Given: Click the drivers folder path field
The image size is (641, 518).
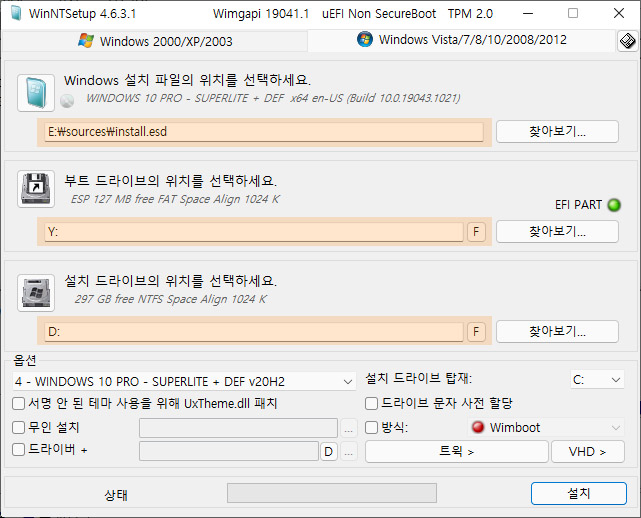Looking at the screenshot, I should tap(229, 451).
